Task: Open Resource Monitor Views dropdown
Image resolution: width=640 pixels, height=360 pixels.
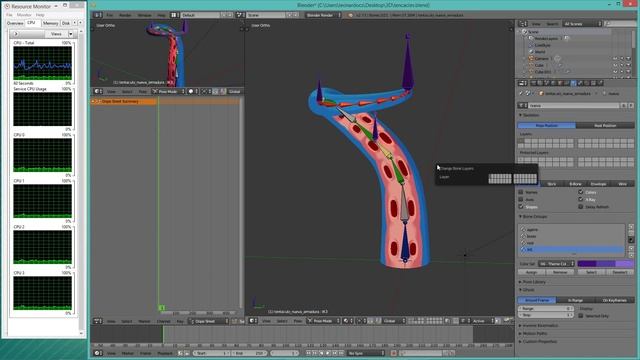Action: [x=60, y=34]
